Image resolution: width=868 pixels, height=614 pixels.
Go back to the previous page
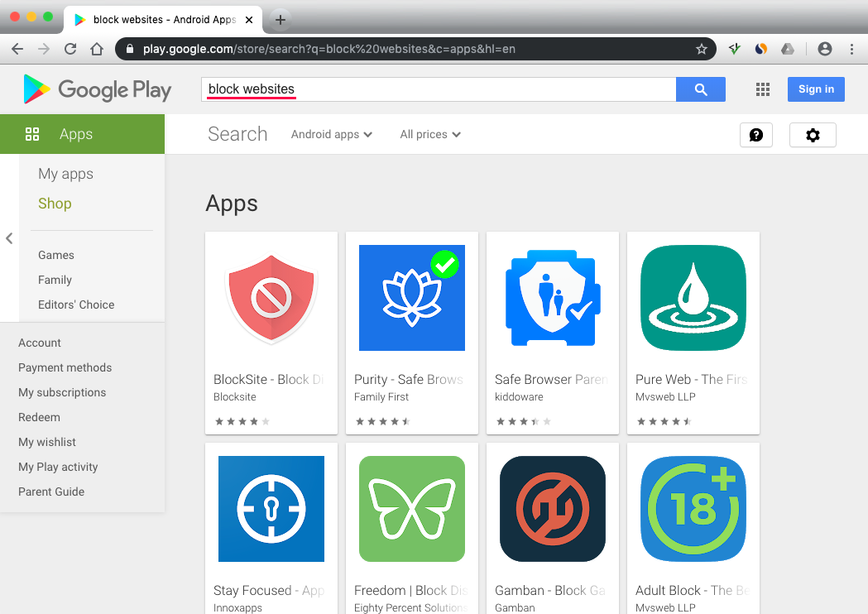tap(17, 49)
